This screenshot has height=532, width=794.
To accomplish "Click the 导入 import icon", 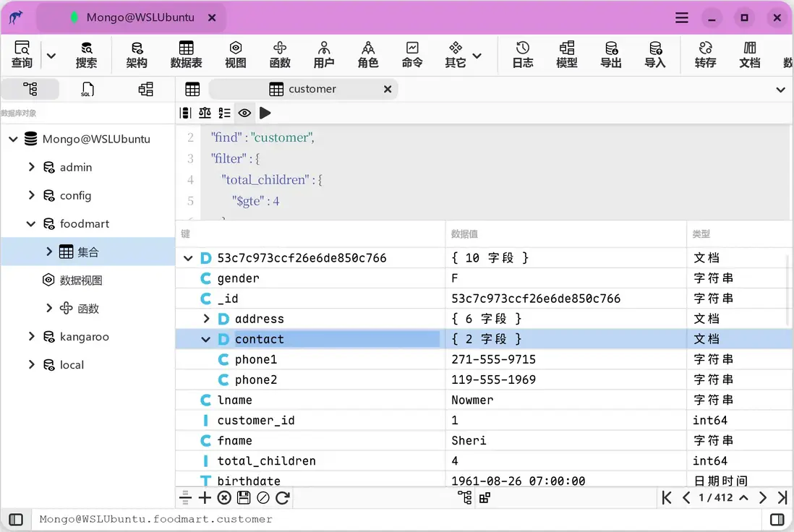I will pyautogui.click(x=654, y=55).
